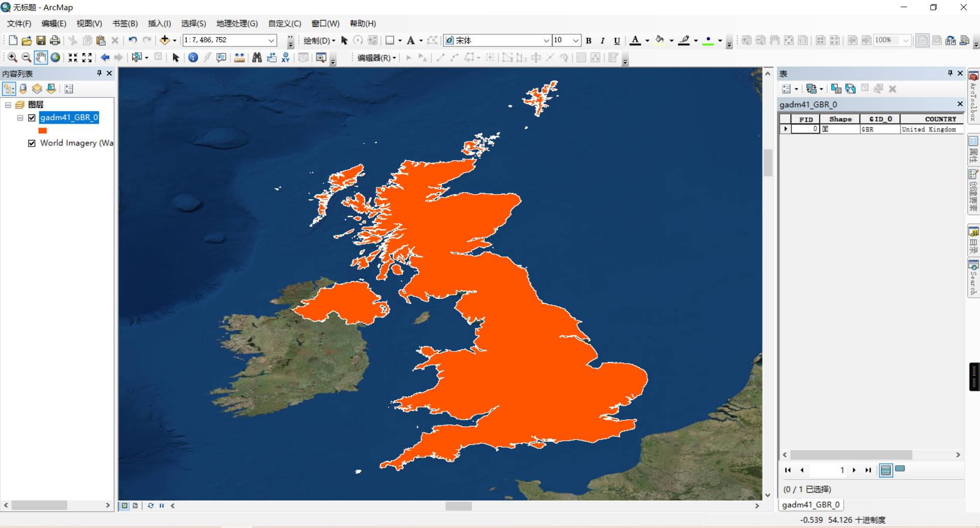Select the gadm41_GBR_0 table tab
The width and height of the screenshot is (980, 528).
tap(810, 505)
